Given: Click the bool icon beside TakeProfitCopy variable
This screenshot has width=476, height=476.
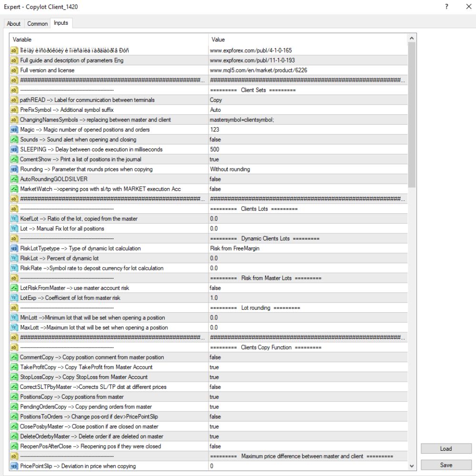Looking at the screenshot, I should click(x=14, y=367).
